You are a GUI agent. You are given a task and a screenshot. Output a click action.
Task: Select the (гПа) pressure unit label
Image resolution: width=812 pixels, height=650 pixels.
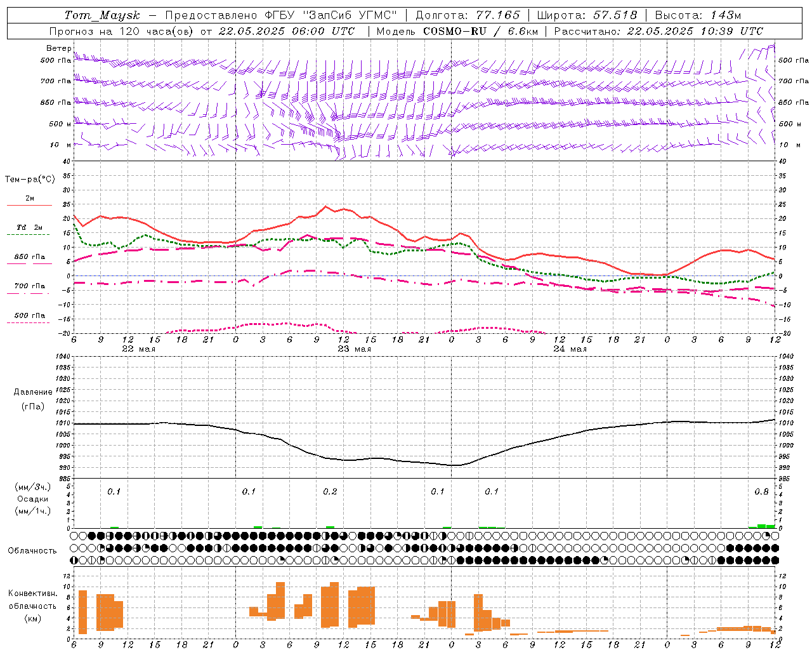pos(33,406)
